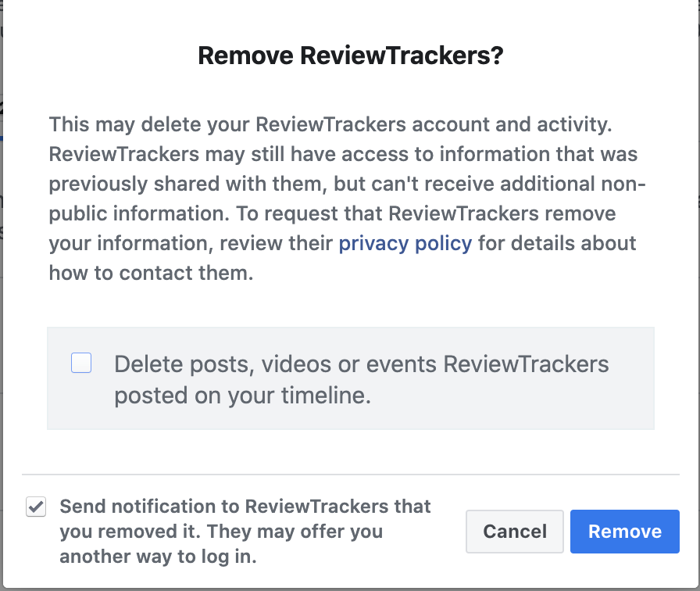Confirm with the blue Remove button

(x=624, y=532)
